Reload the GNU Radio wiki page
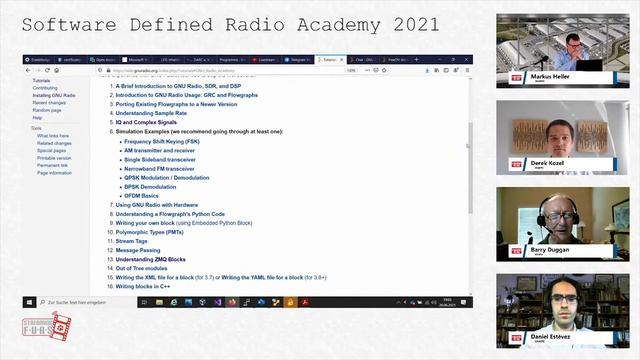 click(47, 70)
